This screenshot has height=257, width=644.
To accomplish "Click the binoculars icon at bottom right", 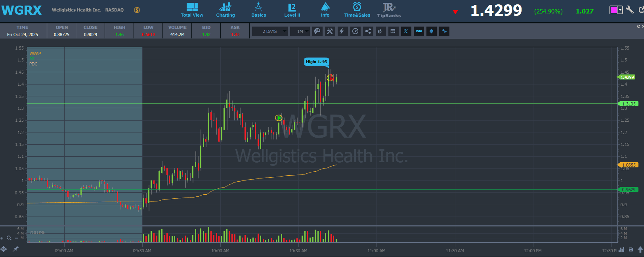I will tap(621, 250).
